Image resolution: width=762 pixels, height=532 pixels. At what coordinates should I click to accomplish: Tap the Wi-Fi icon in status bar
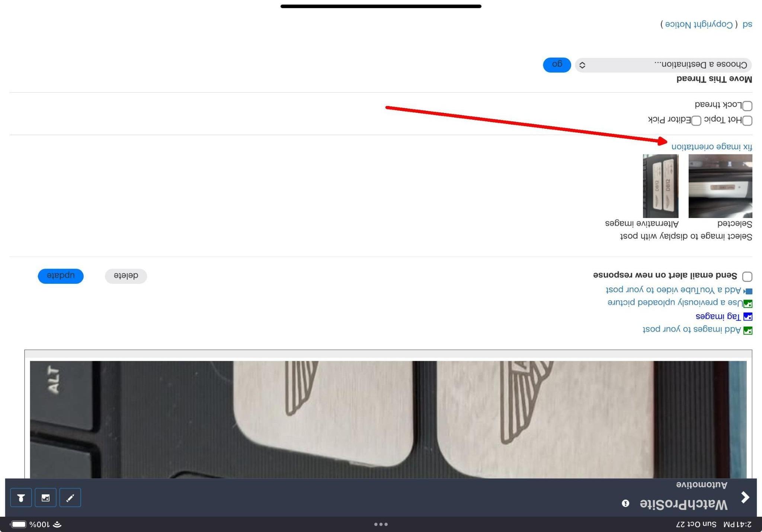pos(57,524)
